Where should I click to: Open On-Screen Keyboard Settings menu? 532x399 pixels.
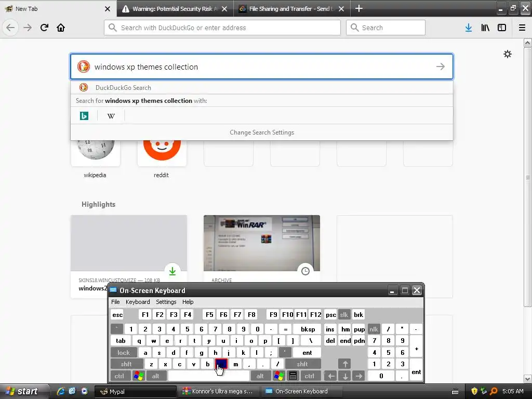point(166,302)
